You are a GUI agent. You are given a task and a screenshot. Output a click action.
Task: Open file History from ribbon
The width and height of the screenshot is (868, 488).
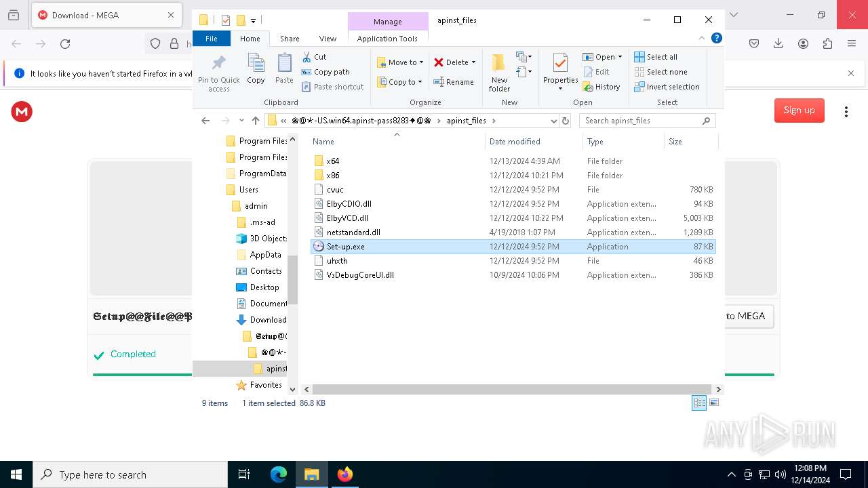click(601, 87)
